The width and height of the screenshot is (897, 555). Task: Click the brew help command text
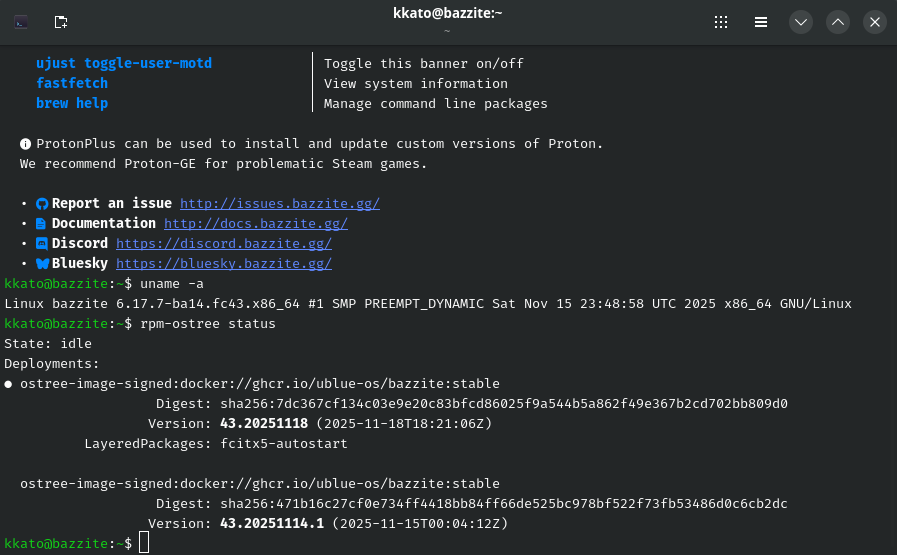[x=72, y=104]
